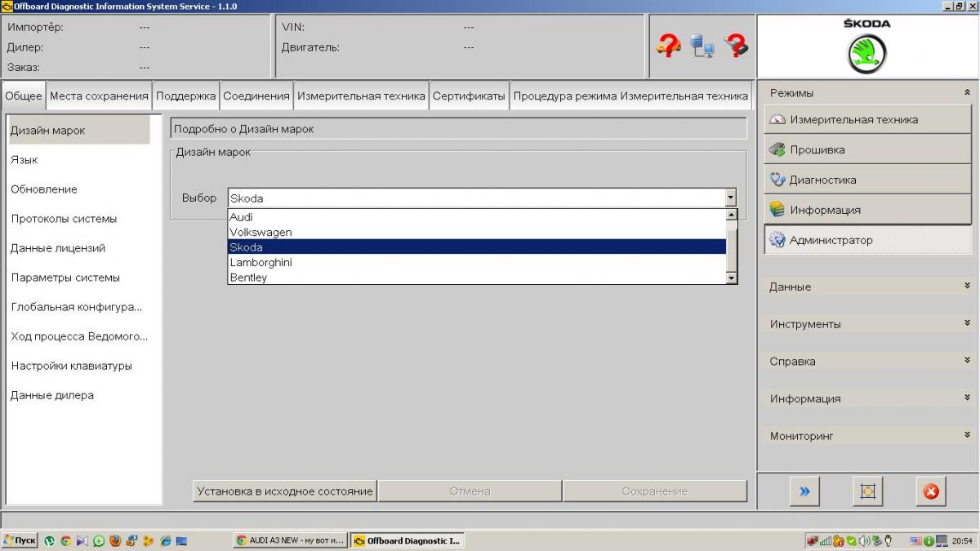Select Язык in the side list
The image size is (980, 551).
(x=78, y=160)
